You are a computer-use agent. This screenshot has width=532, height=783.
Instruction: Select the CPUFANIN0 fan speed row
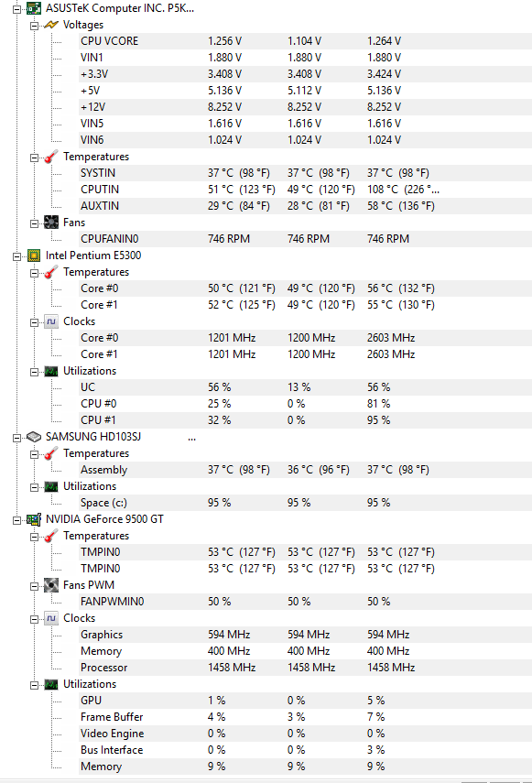pos(305,239)
